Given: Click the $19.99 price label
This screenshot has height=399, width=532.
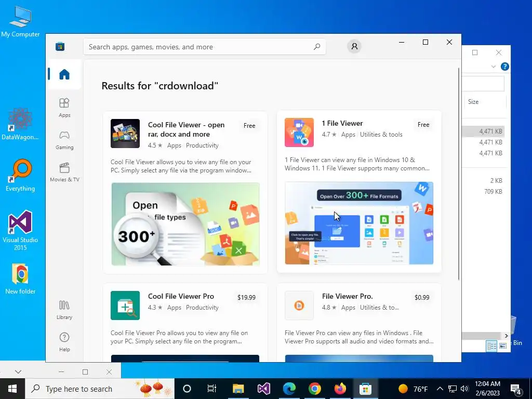Looking at the screenshot, I should [x=246, y=298].
